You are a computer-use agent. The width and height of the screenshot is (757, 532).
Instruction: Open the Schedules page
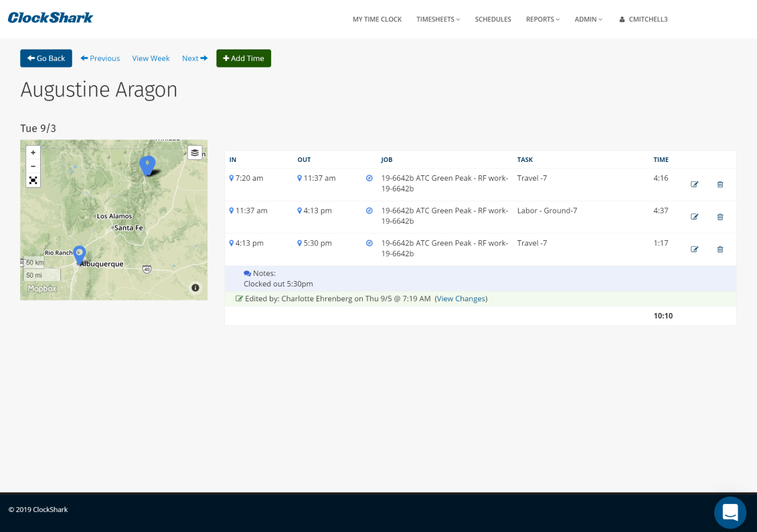click(493, 19)
